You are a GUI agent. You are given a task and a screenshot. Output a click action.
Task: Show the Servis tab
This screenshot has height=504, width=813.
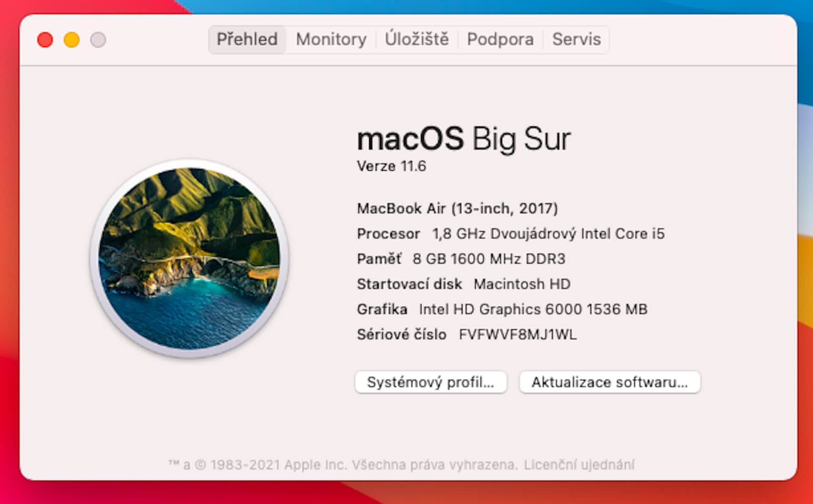pyautogui.click(x=576, y=39)
